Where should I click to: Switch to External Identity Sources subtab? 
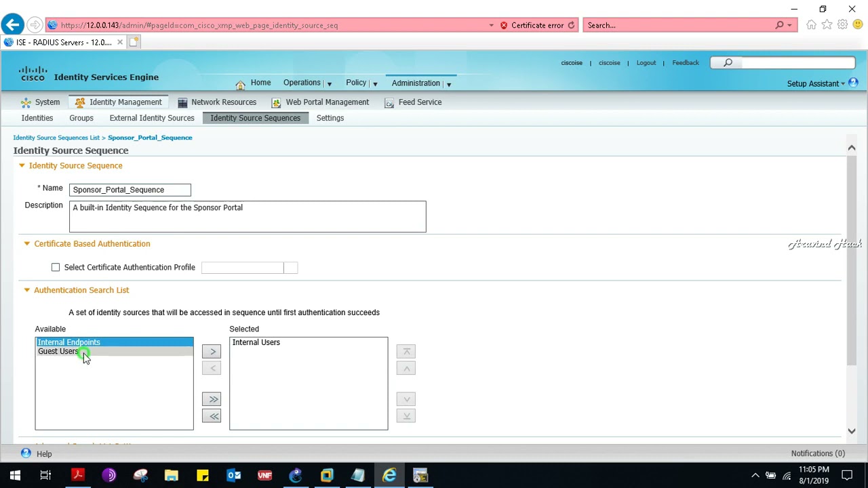click(152, 118)
